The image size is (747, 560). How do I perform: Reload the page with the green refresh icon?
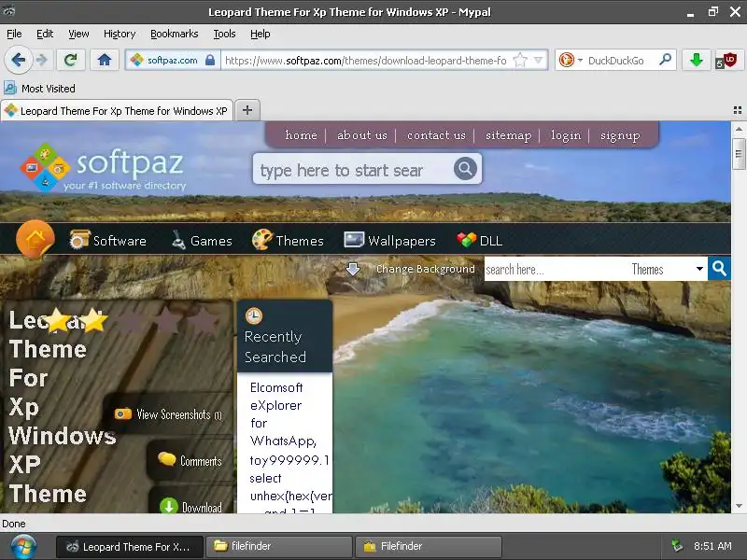coord(71,60)
